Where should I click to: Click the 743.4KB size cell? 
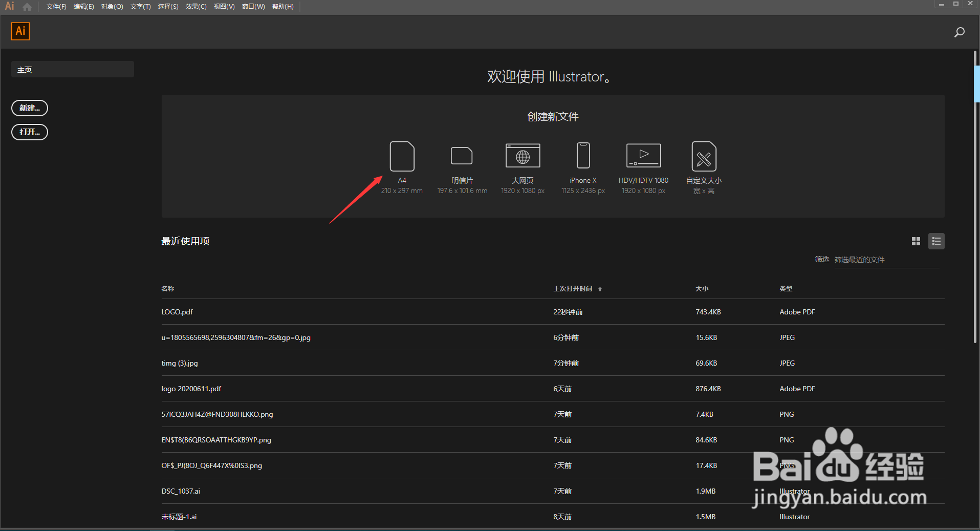tap(708, 312)
